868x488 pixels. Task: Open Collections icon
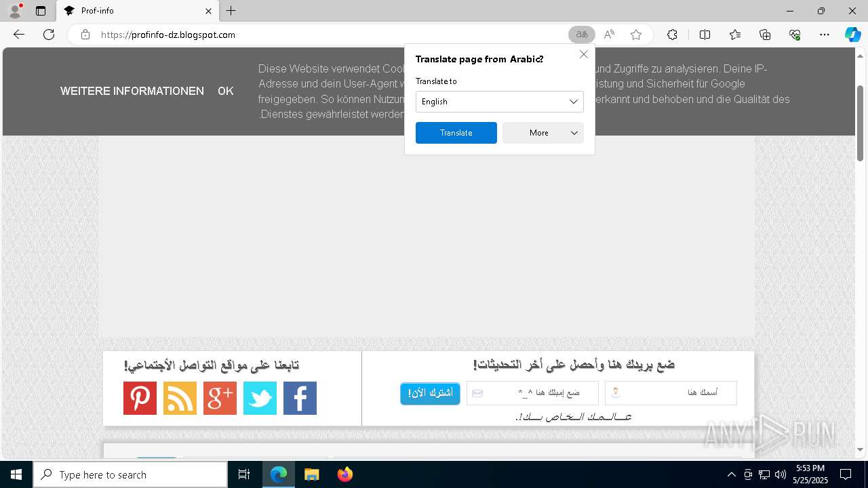765,35
